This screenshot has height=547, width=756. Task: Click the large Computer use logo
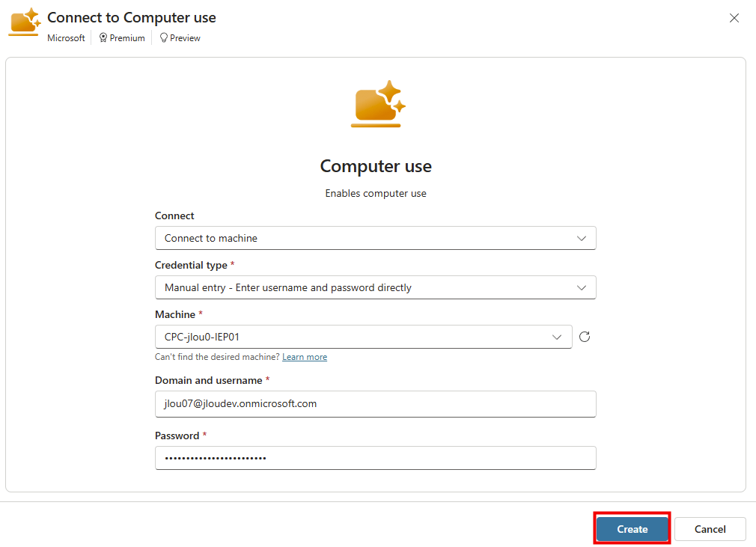click(x=377, y=103)
